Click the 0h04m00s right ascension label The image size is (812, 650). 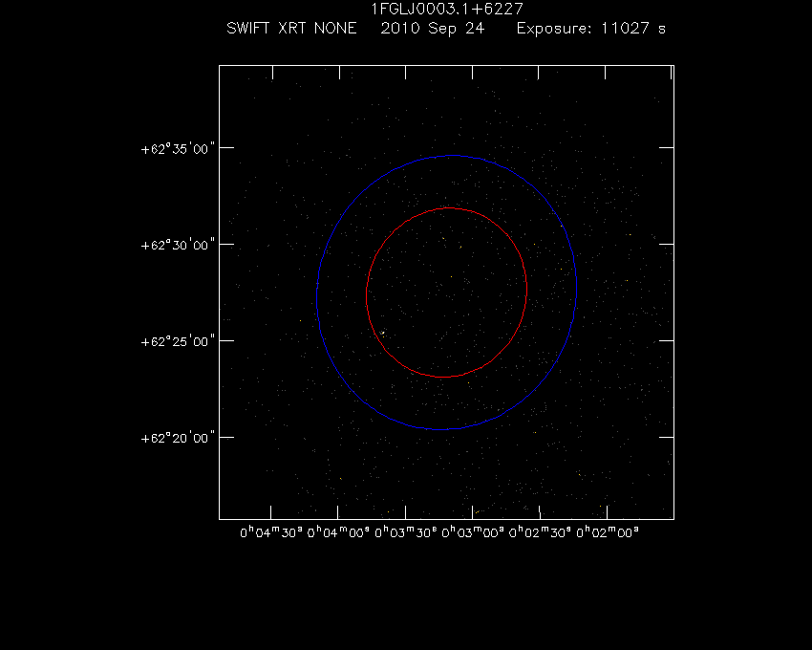pyautogui.click(x=338, y=532)
